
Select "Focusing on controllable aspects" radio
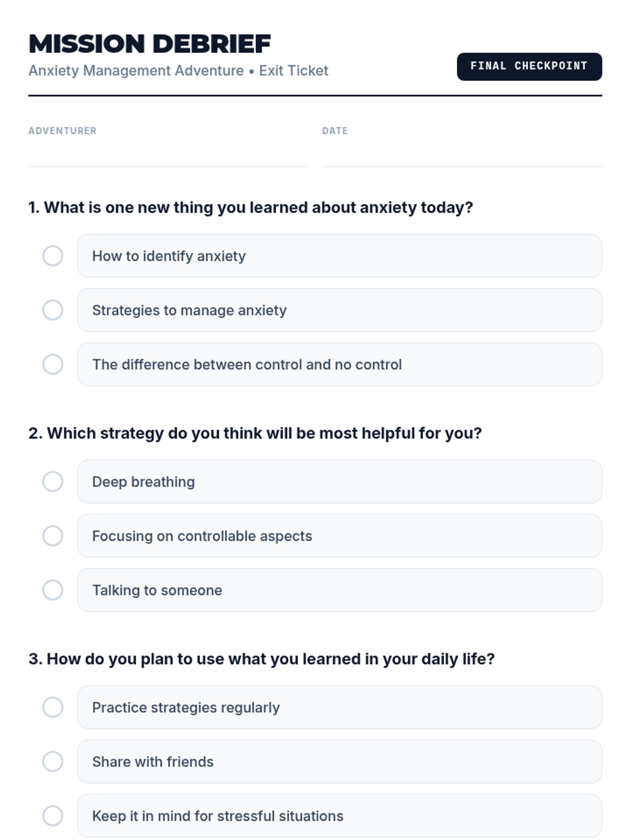pos(52,536)
